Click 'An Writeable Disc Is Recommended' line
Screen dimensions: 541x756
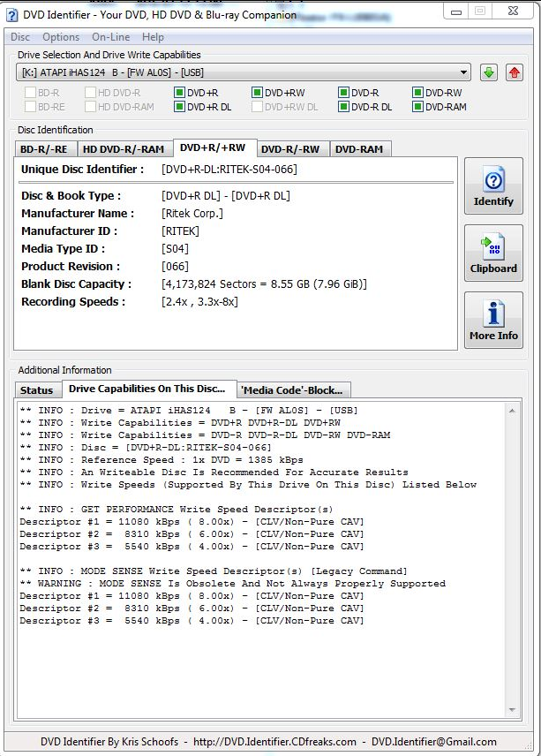coord(214,472)
